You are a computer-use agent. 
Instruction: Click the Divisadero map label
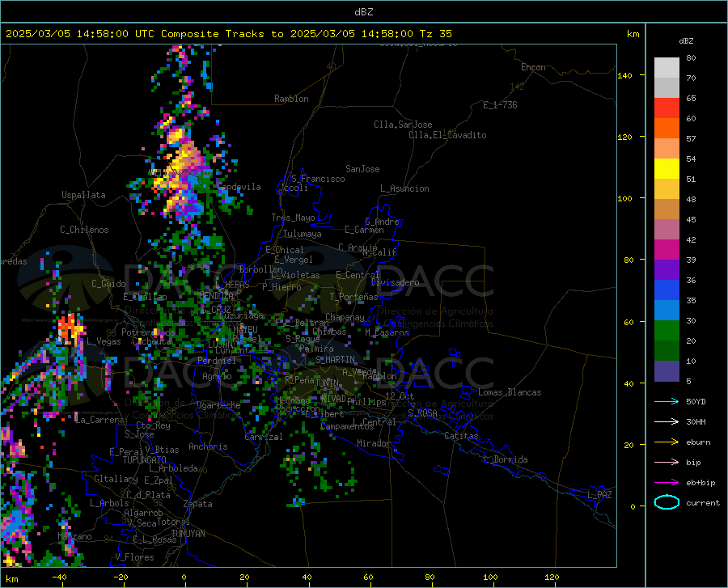click(x=395, y=282)
